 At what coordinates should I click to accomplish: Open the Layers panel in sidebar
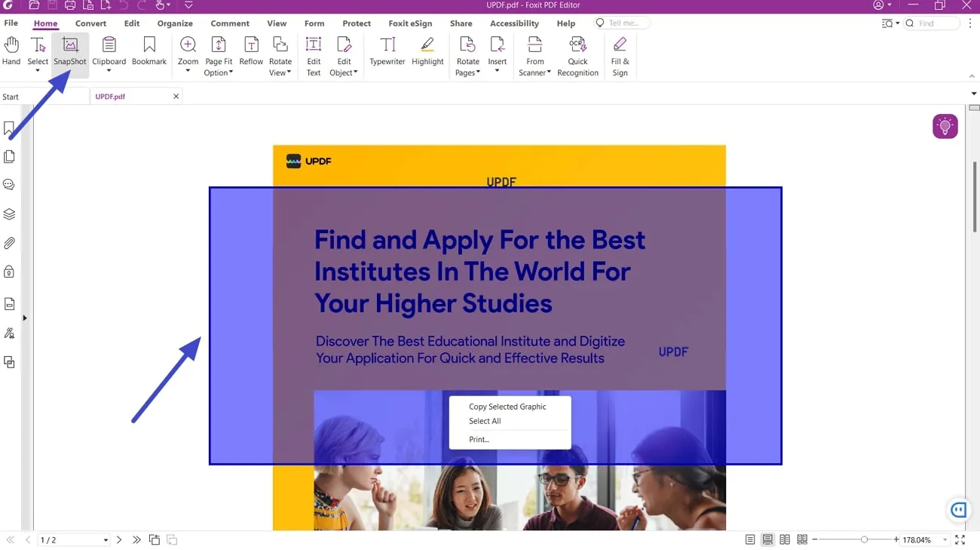10,214
